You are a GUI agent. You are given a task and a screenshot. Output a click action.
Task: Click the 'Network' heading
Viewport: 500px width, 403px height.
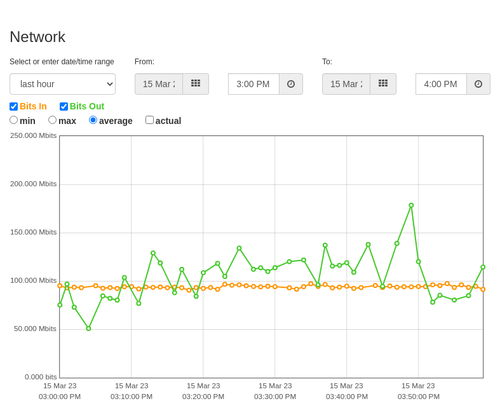[37, 37]
